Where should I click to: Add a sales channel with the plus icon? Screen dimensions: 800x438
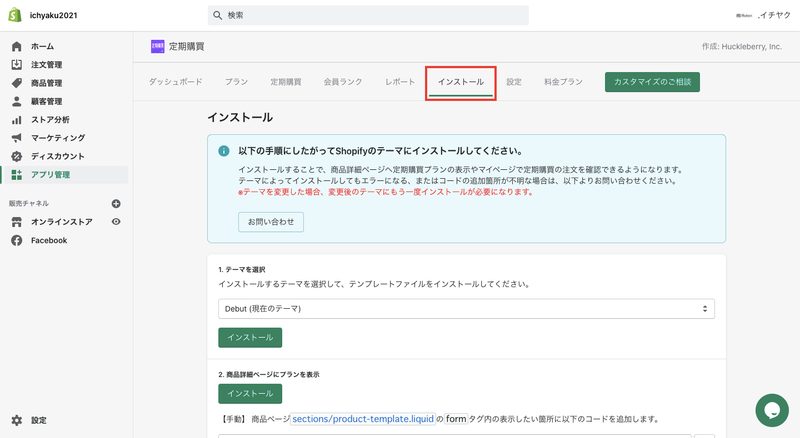tap(116, 204)
